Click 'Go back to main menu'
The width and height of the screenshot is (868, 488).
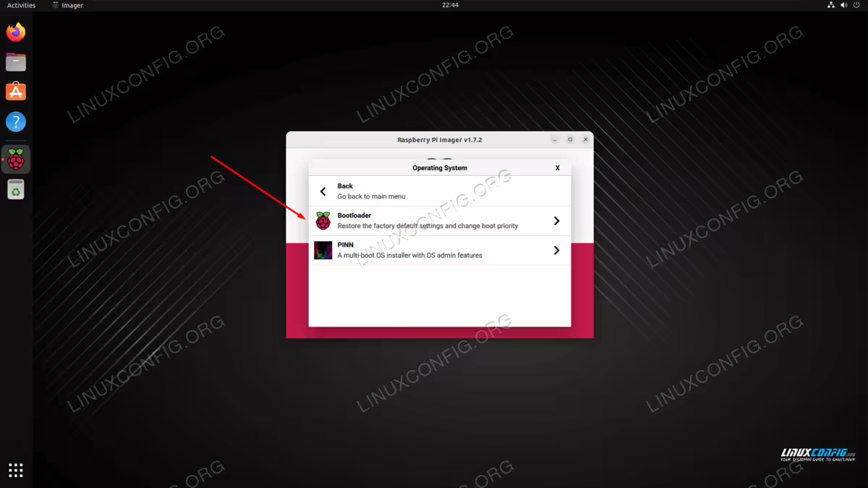click(371, 196)
